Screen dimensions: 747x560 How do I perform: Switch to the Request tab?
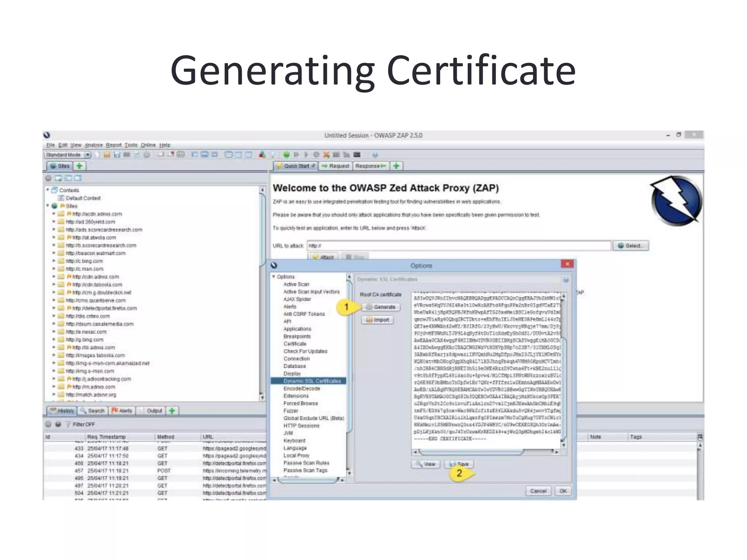pos(335,166)
